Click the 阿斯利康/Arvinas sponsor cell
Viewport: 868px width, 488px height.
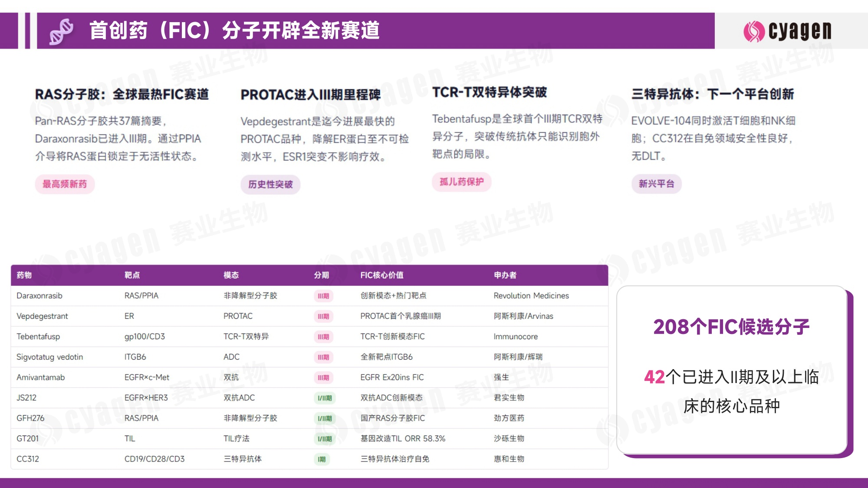[x=523, y=316]
